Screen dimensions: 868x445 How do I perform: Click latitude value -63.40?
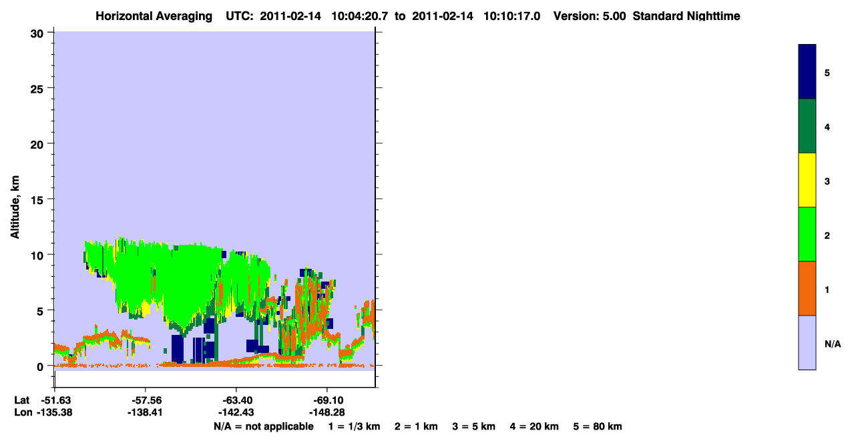click(236, 400)
